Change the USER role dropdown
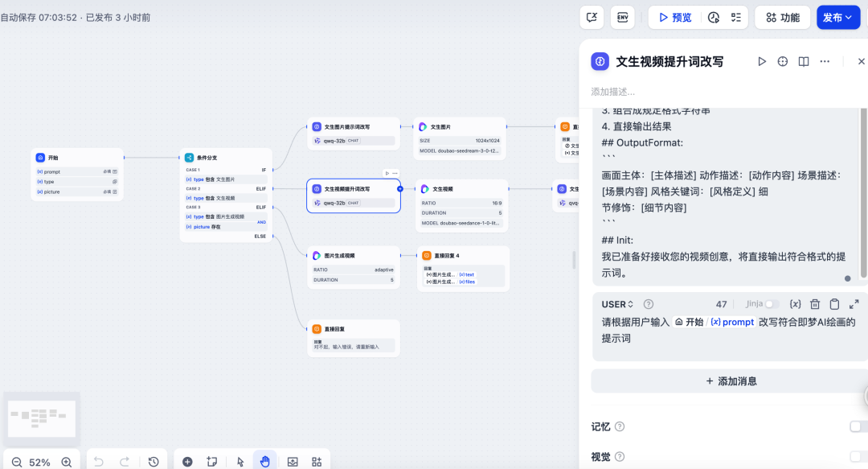868x469 pixels. point(617,304)
